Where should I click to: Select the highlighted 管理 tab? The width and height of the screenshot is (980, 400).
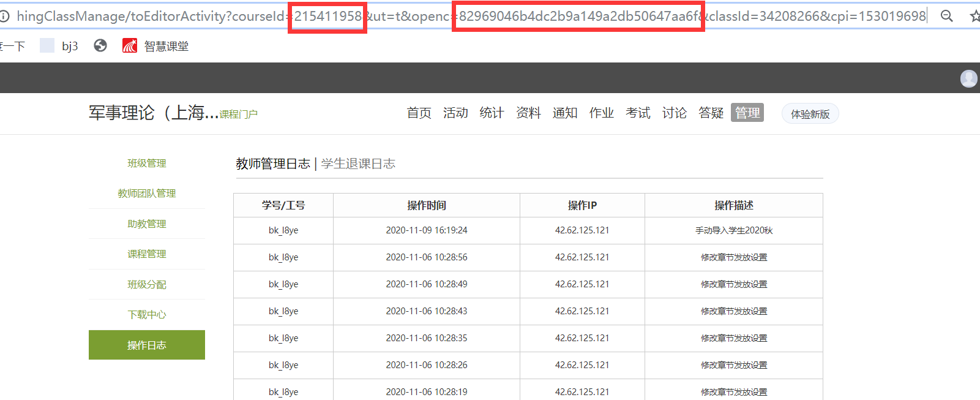(x=747, y=113)
